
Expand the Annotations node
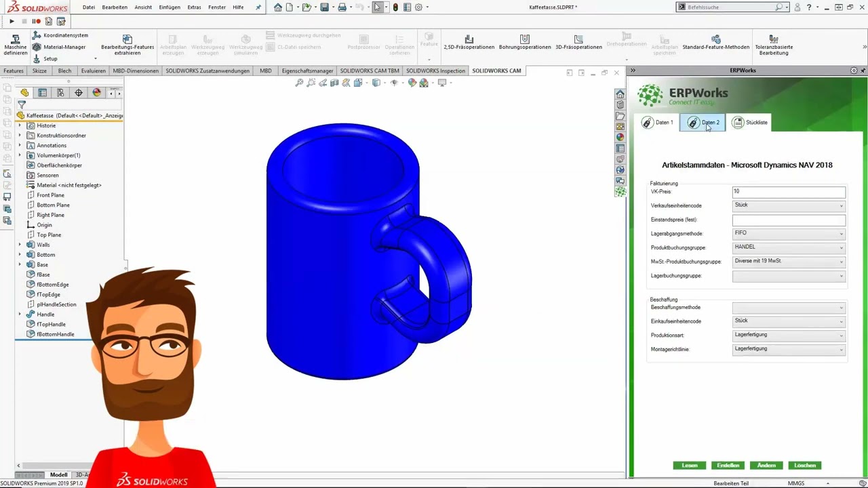(20, 145)
